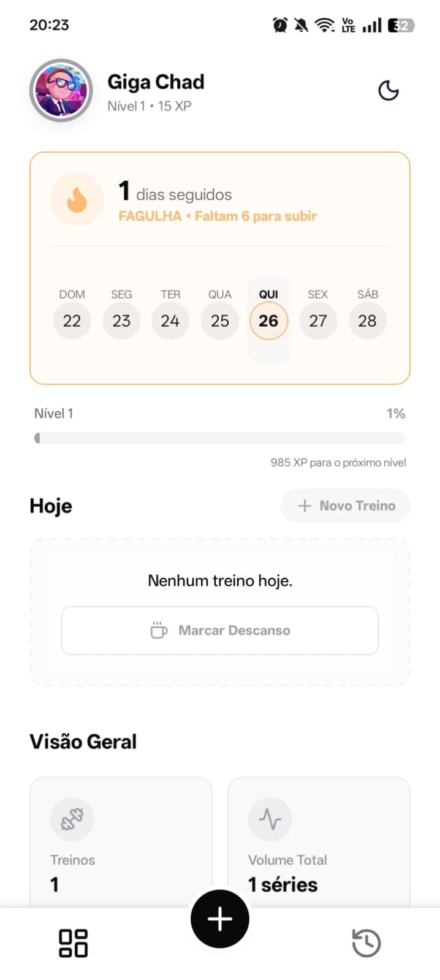Tap the Nível 1 XP progress bar
The width and height of the screenshot is (440, 980).
coord(220,438)
